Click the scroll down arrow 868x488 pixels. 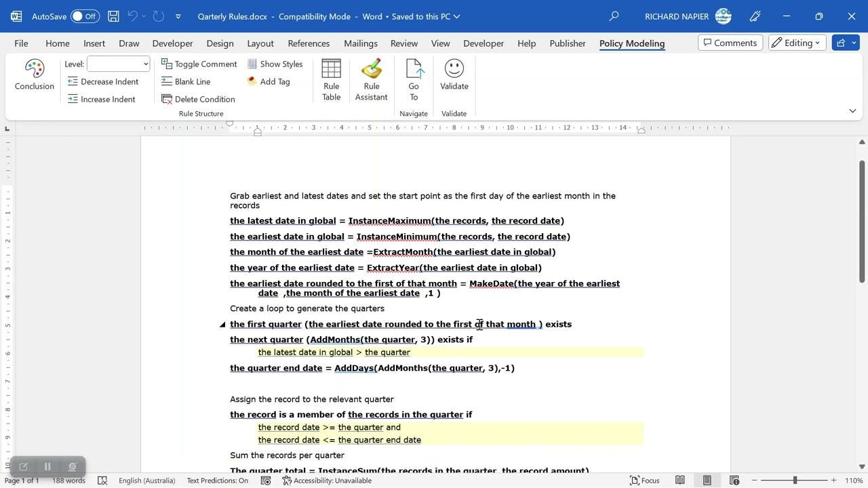pyautogui.click(x=862, y=466)
